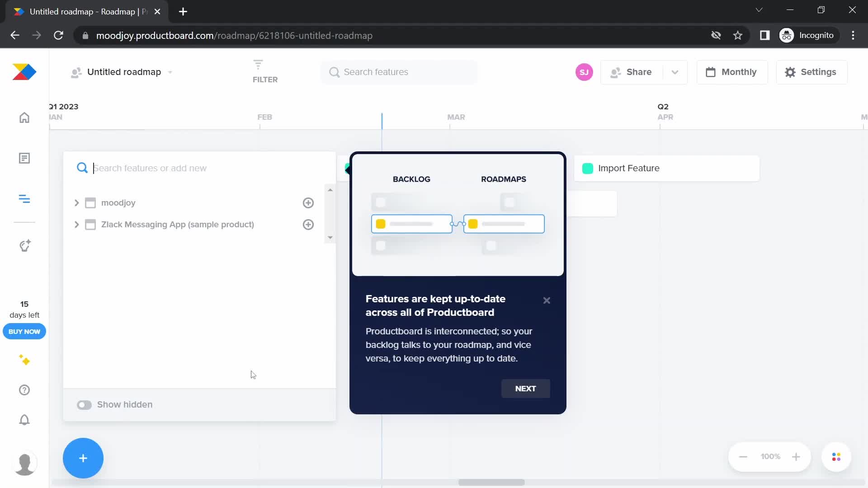Click the Search features field
Viewport: 868px width, 488px height.
pos(399,72)
